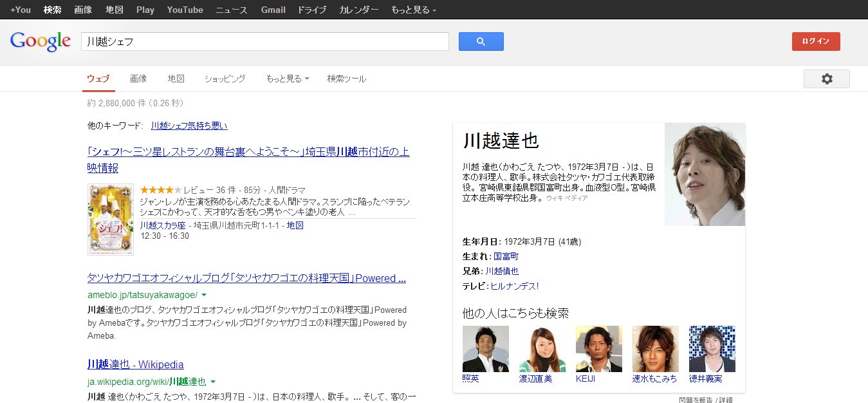The width and height of the screenshot is (868, 403).
Task: Click the search input field with 川越シェフ
Action: point(264,42)
